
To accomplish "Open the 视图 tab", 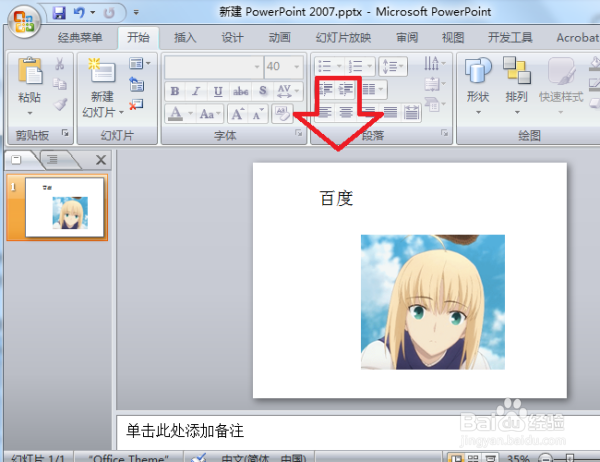I will click(453, 38).
